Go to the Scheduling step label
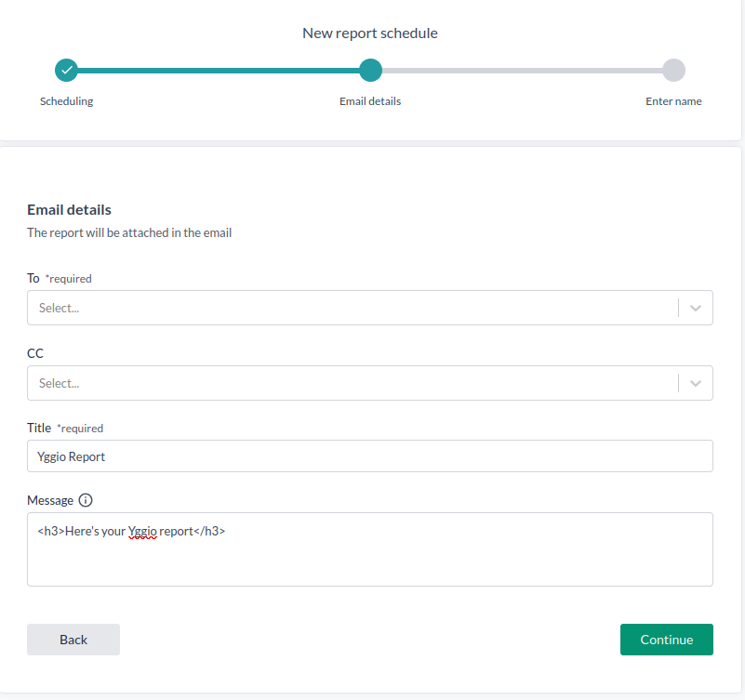The image size is (745, 700). tap(66, 101)
